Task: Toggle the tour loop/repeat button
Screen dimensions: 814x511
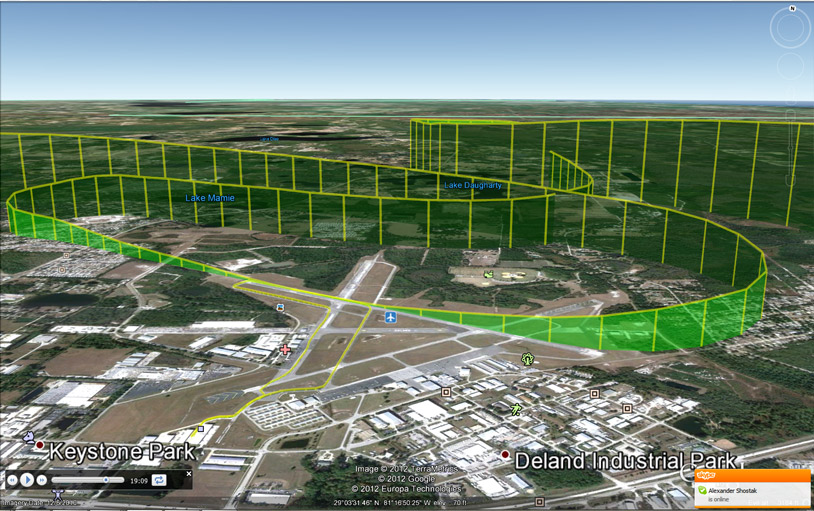Action: click(x=159, y=481)
